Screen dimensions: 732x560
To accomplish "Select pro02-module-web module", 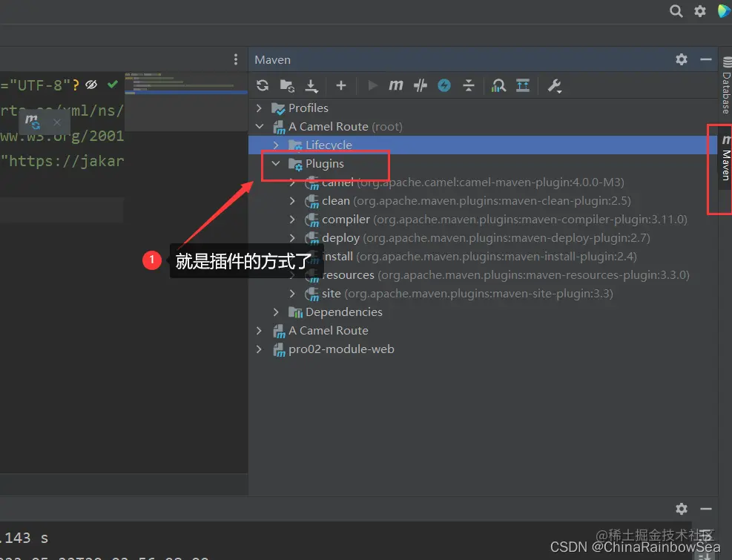I will [341, 349].
